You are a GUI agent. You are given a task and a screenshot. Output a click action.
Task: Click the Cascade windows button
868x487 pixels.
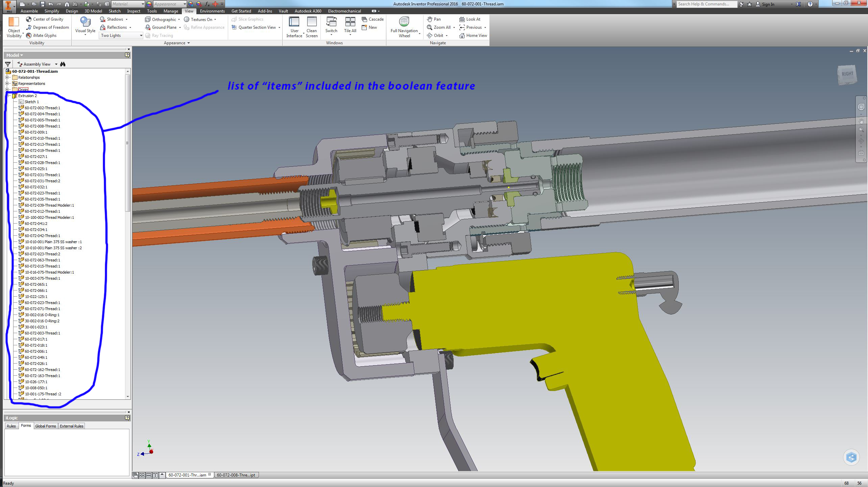[372, 19]
